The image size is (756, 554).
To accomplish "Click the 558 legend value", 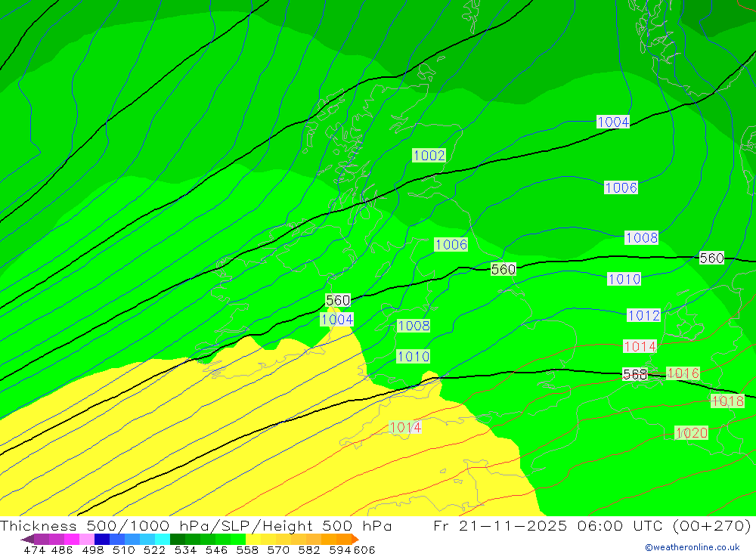I will pos(247,549).
